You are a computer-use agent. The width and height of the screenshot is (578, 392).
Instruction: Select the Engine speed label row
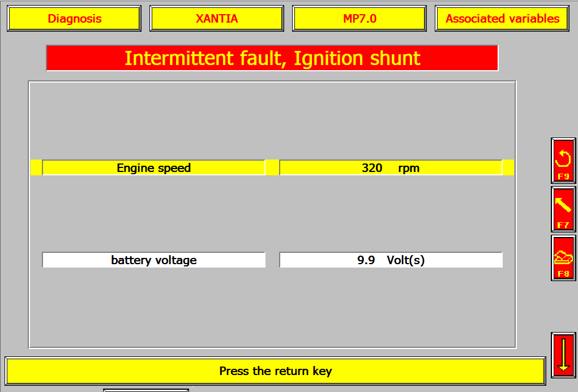coord(154,167)
